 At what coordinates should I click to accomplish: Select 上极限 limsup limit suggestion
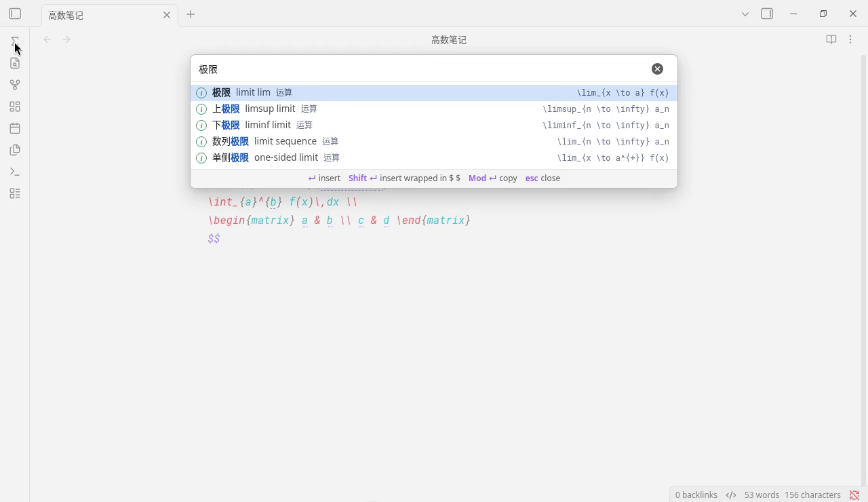point(434,109)
